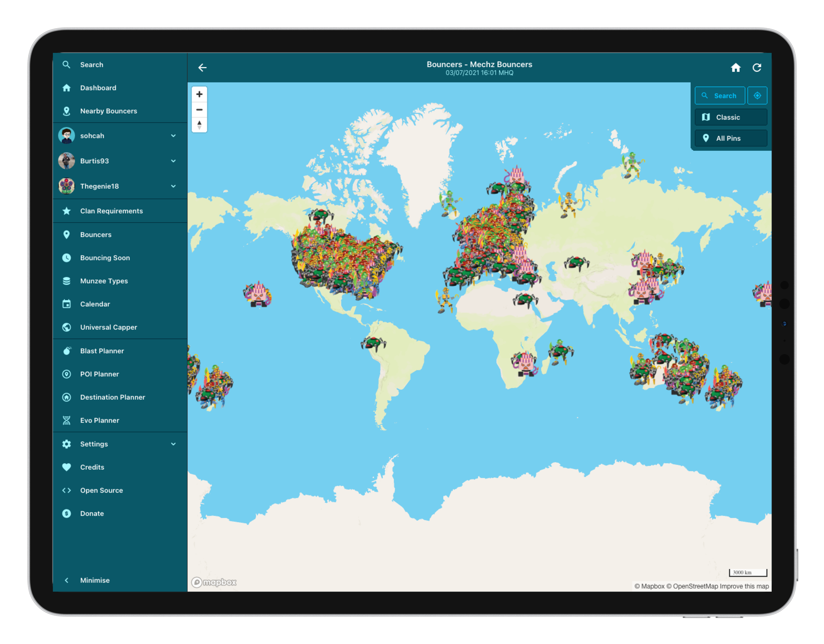Screen dimensions: 824x644
Task: Click the Destination Planner icon
Action: point(66,397)
